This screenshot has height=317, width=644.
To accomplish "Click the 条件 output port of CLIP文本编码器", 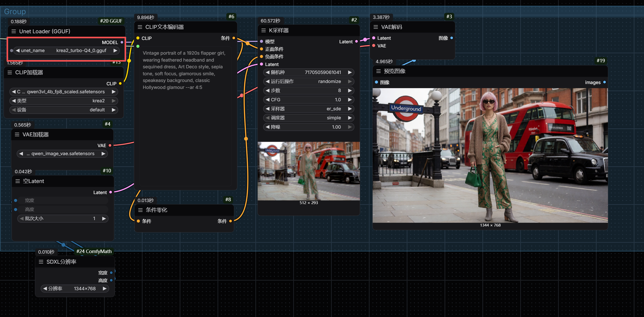I will 234,38.
